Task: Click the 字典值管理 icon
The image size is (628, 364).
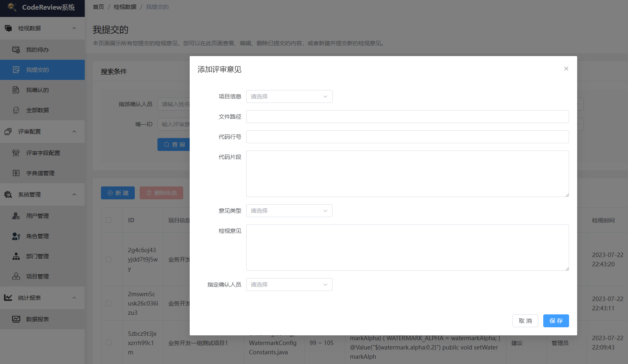Action: pyautogui.click(x=16, y=173)
